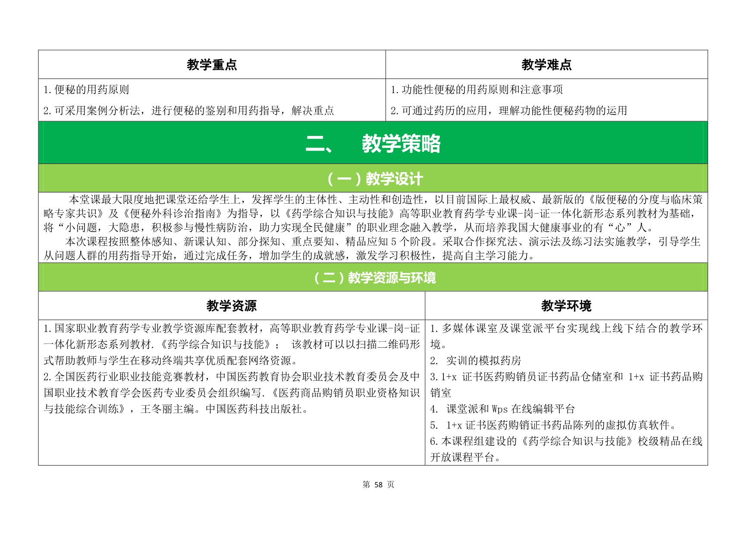This screenshot has height=535, width=756.
Task: Click the （一）教学设计 subsection heading
Action: pyautogui.click(x=373, y=179)
